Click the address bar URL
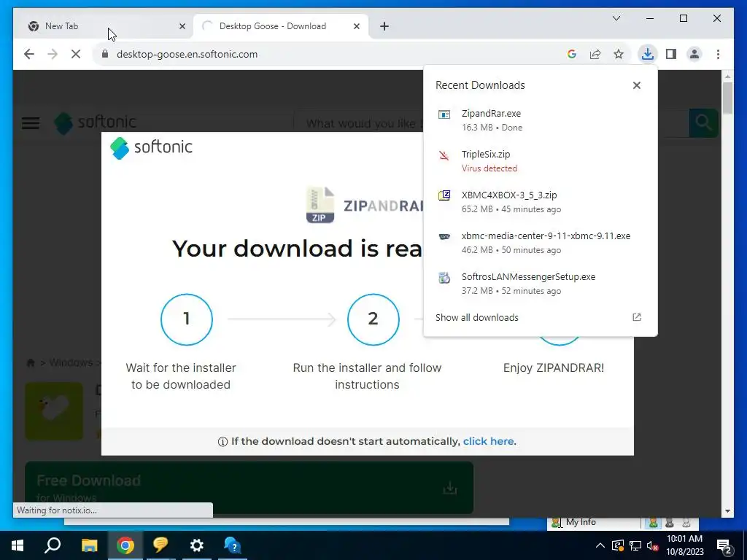 pyautogui.click(x=187, y=54)
